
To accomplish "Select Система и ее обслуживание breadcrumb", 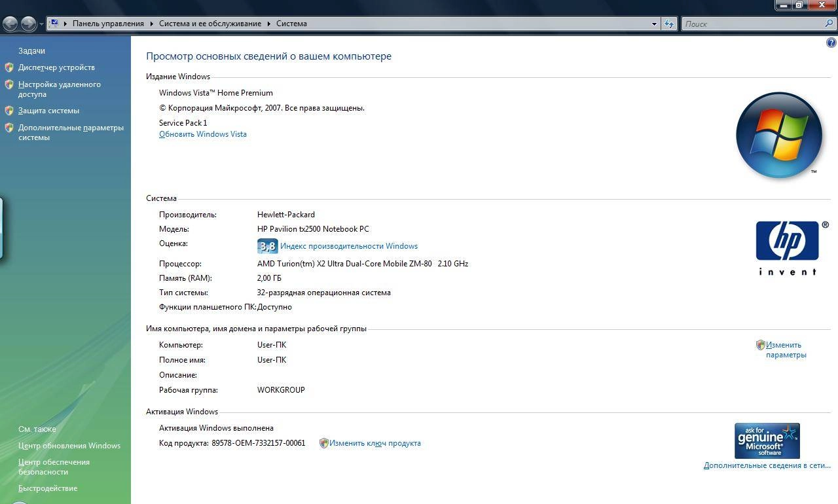I will [x=210, y=24].
